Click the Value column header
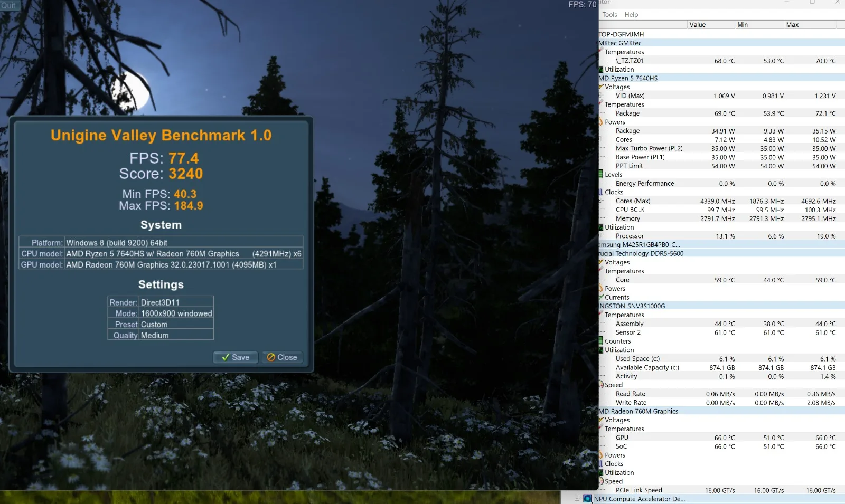The image size is (845, 504). (710, 25)
